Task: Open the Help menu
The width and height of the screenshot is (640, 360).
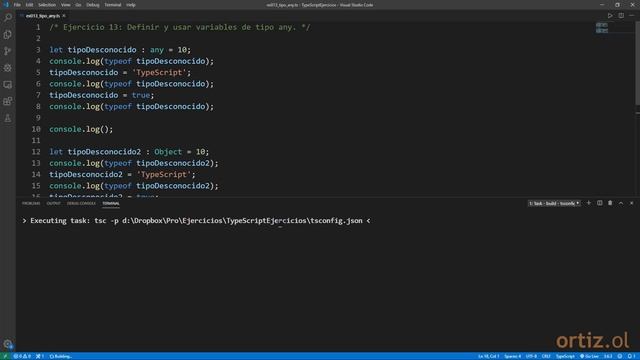Action: pyautogui.click(x=131, y=5)
